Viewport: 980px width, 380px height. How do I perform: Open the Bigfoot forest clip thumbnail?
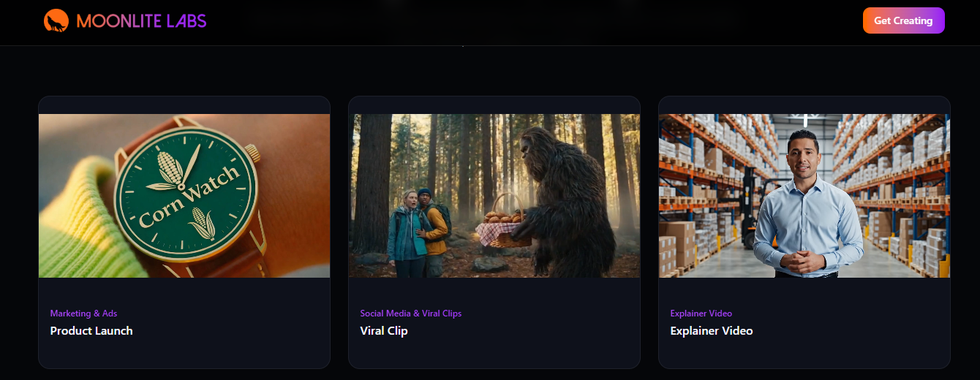click(494, 196)
